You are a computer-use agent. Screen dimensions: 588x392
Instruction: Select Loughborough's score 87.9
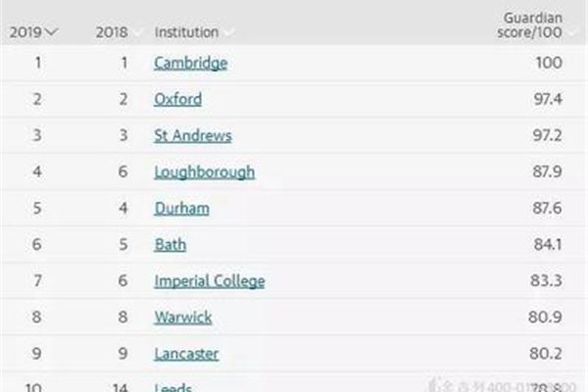pos(548,171)
